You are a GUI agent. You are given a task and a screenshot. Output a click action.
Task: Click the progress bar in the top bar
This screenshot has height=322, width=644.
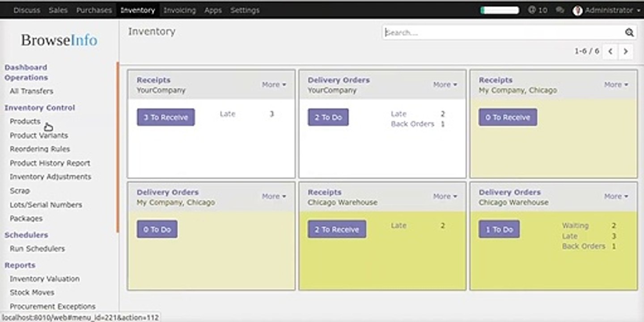pos(500,10)
